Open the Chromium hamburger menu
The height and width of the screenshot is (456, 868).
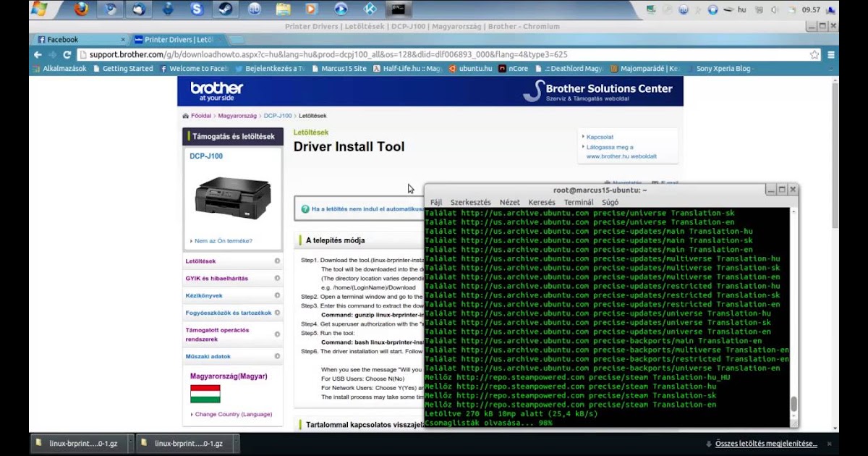[831, 54]
